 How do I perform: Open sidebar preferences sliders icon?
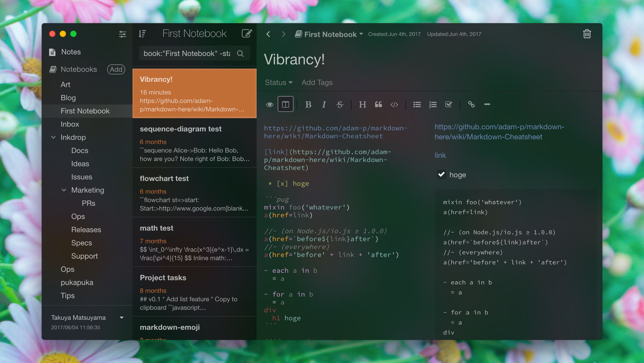(122, 34)
